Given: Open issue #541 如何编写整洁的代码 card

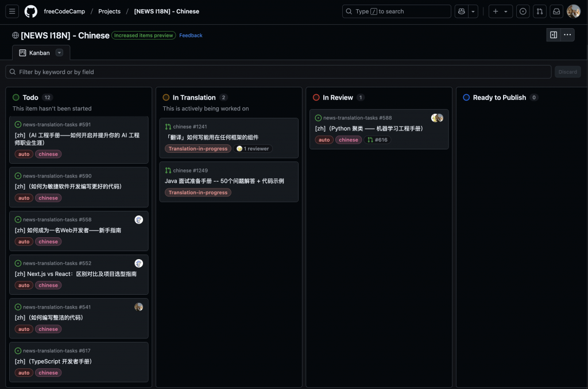Looking at the screenshot, I should [49, 318].
